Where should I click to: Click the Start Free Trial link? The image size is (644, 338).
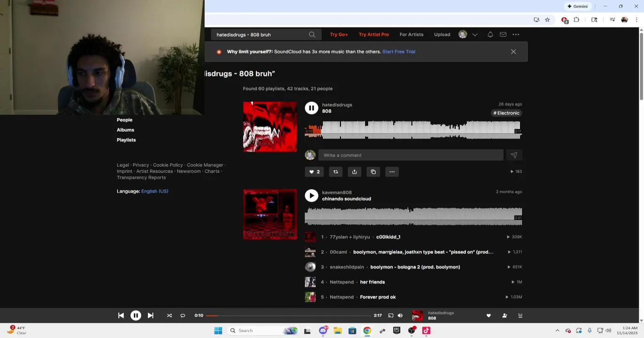[399, 52]
